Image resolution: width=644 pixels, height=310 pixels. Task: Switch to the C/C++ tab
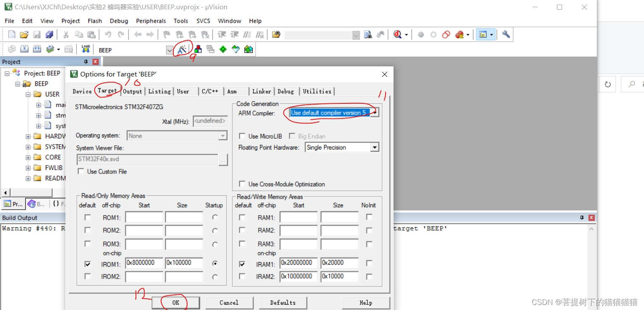coord(210,91)
